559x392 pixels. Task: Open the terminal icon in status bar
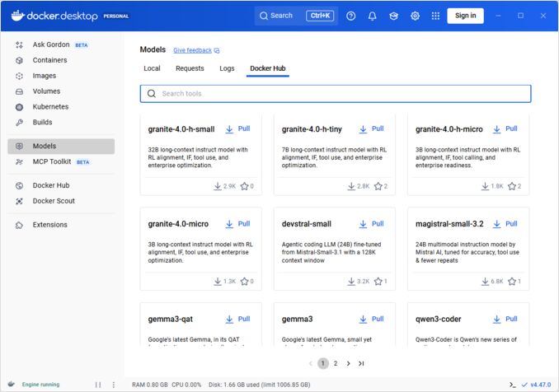pyautogui.click(x=513, y=385)
